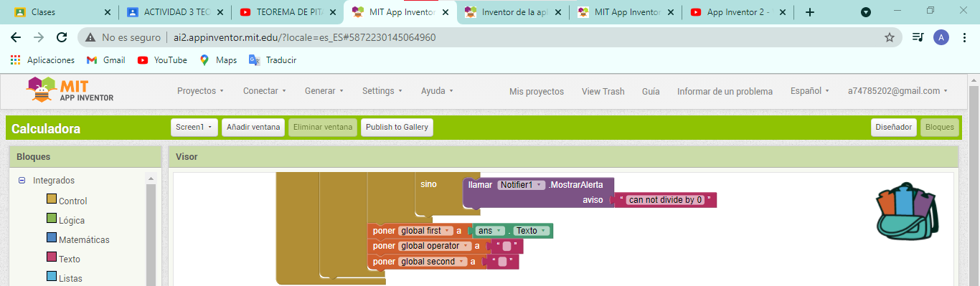
Task: Open the Texto blocks category
Action: [70, 259]
